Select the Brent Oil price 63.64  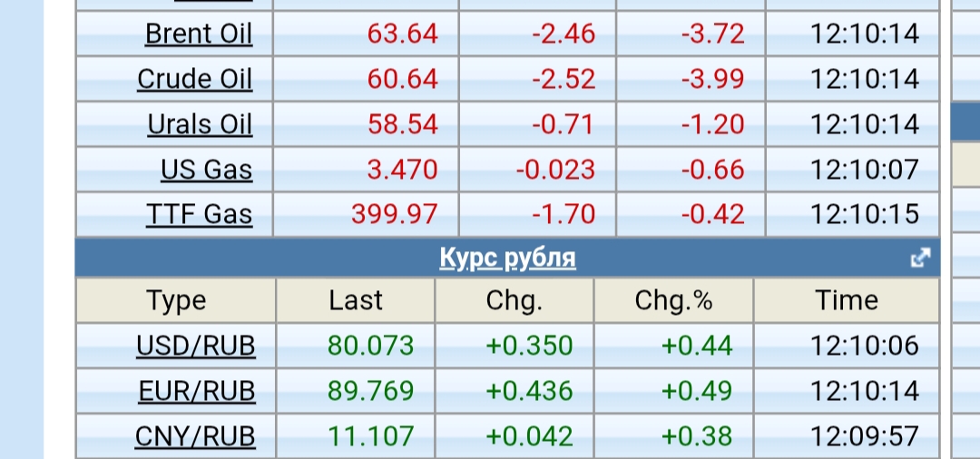402,34
